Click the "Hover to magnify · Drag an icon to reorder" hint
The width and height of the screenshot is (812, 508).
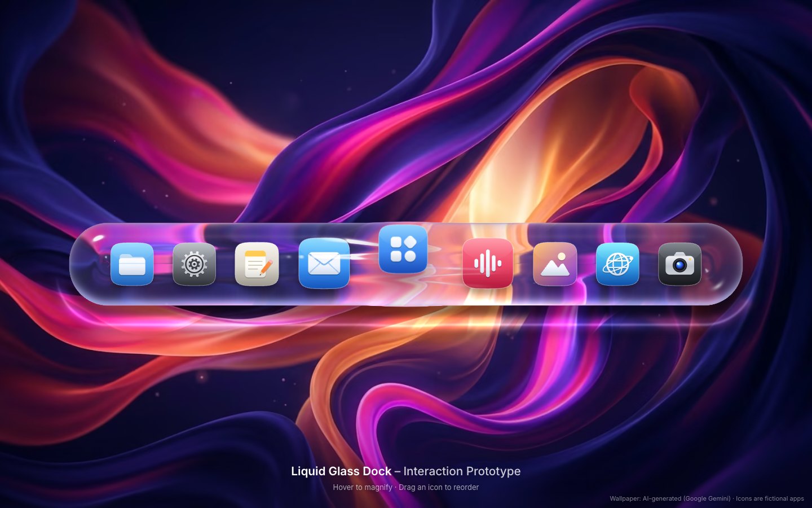pos(406,487)
